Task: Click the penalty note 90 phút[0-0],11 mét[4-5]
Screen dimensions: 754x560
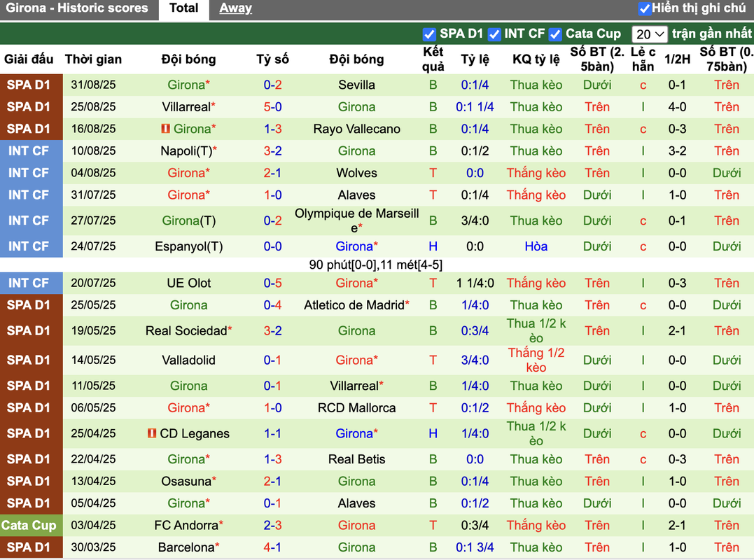Action: tap(375, 265)
